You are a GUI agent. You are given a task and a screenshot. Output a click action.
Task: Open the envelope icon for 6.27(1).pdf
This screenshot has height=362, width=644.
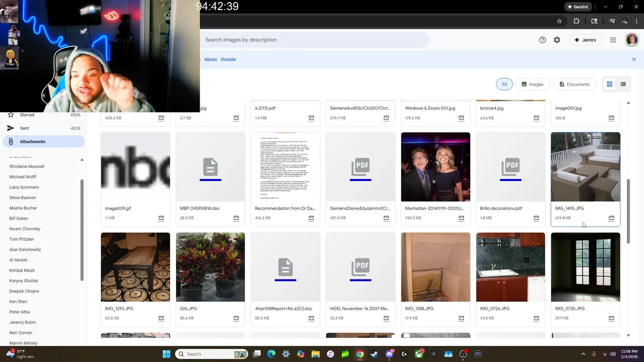coord(311,118)
